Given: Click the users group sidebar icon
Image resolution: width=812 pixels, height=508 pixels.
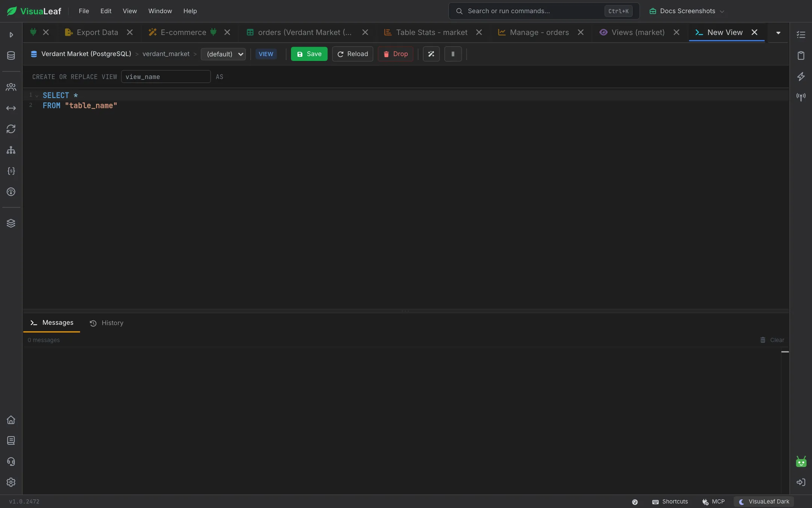Looking at the screenshot, I should tap(11, 87).
